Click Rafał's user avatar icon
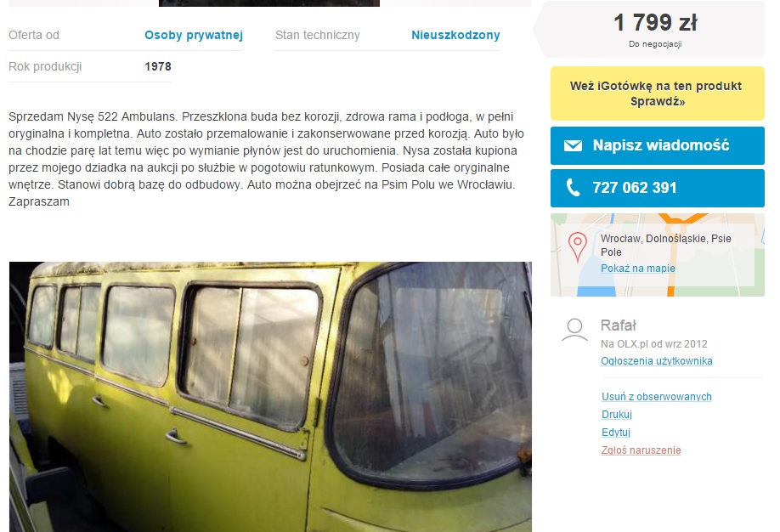Screen dimensions: 780x532 click(x=574, y=330)
